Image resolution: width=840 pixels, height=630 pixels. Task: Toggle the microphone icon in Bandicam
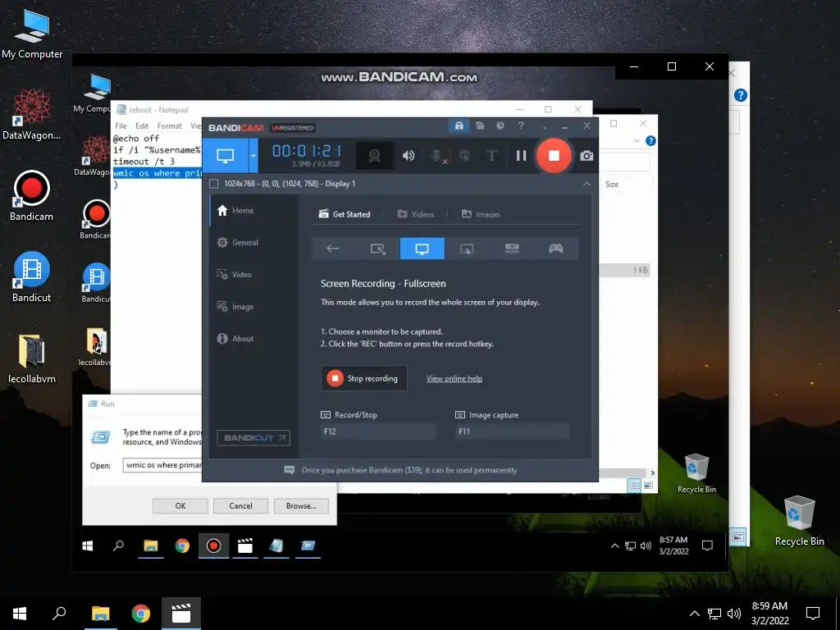(437, 156)
